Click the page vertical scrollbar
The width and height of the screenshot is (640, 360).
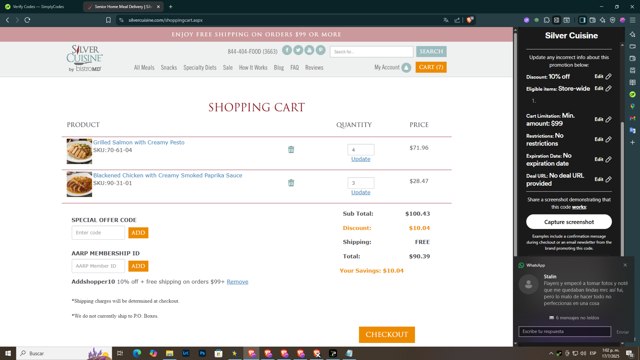[x=516, y=187]
